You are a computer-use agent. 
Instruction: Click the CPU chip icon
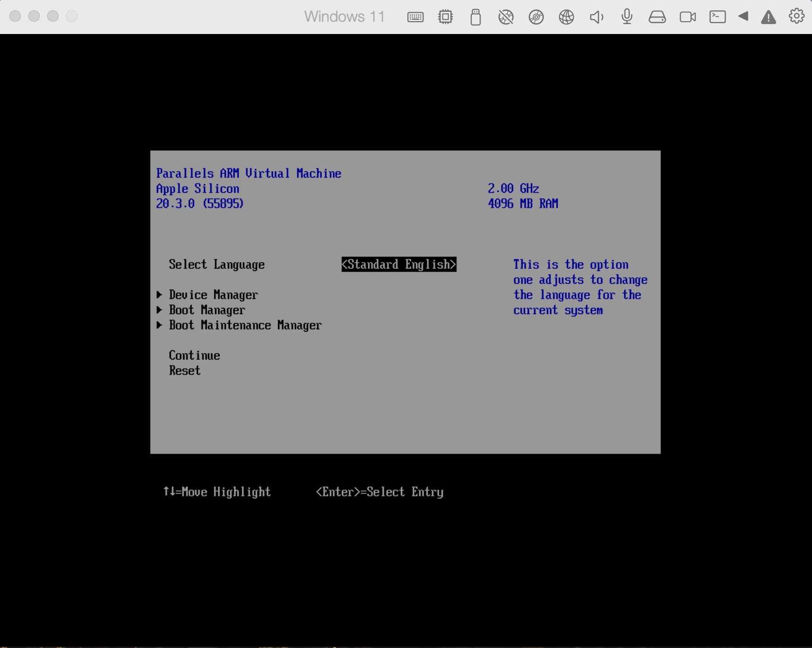point(445,17)
